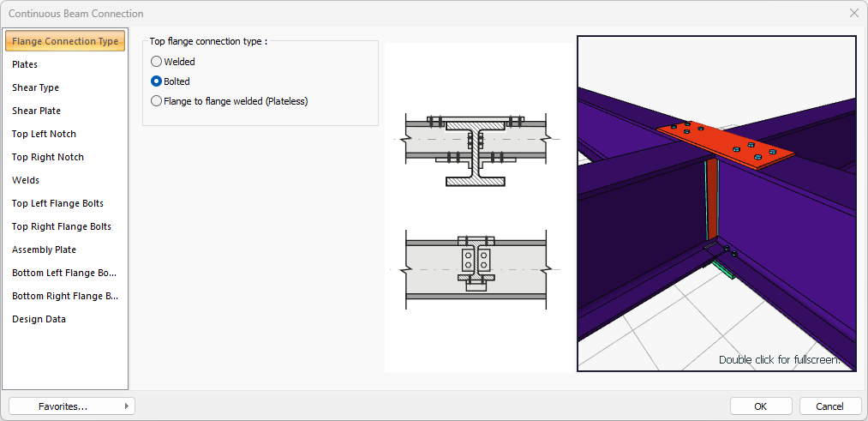This screenshot has width=868, height=421.
Task: Select the Welded radio button
Action: click(156, 62)
